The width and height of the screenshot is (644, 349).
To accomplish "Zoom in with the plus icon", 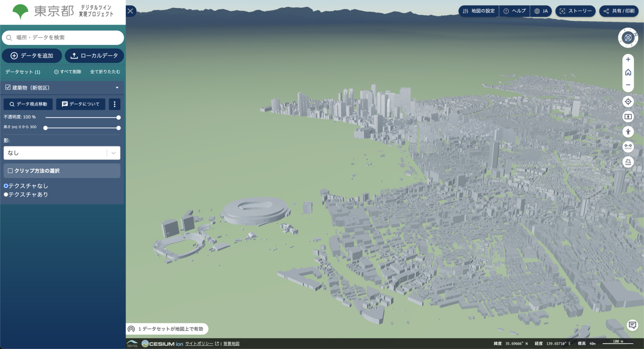I will (628, 60).
